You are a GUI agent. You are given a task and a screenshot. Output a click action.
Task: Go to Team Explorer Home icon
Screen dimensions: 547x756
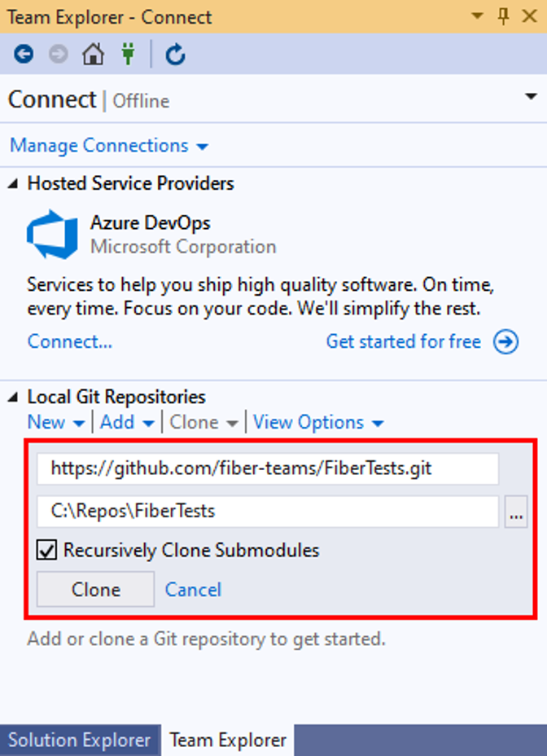tap(93, 54)
